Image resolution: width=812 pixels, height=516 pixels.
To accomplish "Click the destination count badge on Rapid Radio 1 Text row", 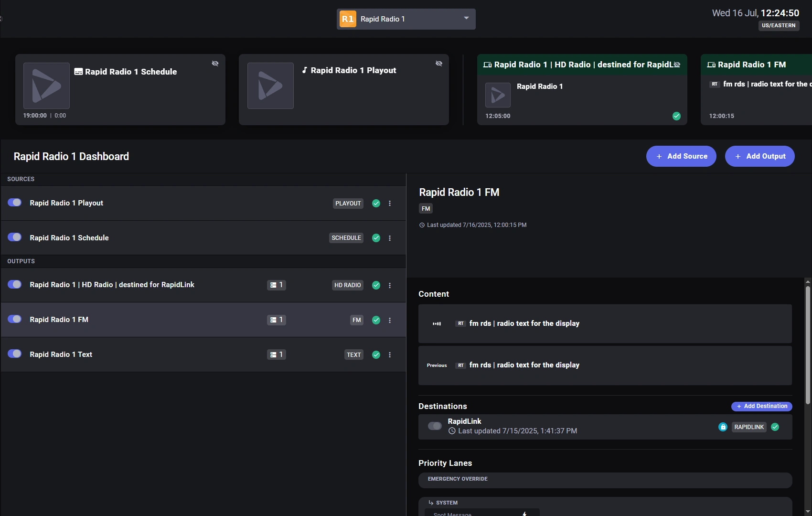I will pyautogui.click(x=277, y=355).
